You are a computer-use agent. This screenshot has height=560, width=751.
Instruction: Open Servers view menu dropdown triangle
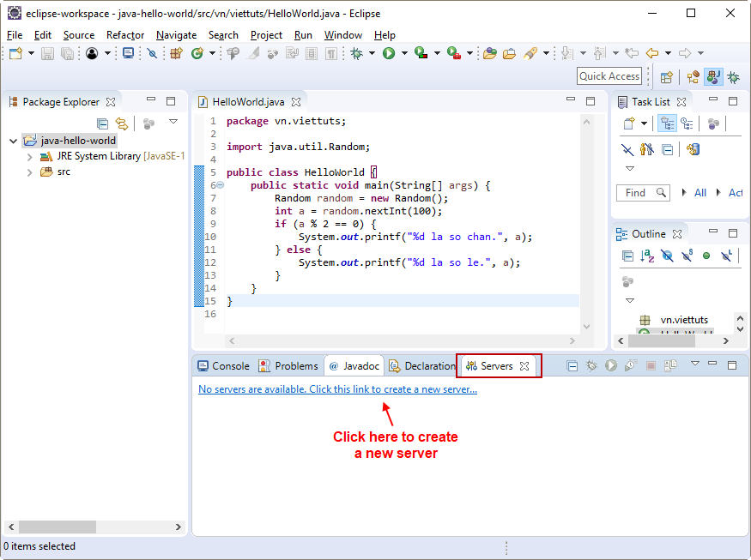tap(695, 364)
